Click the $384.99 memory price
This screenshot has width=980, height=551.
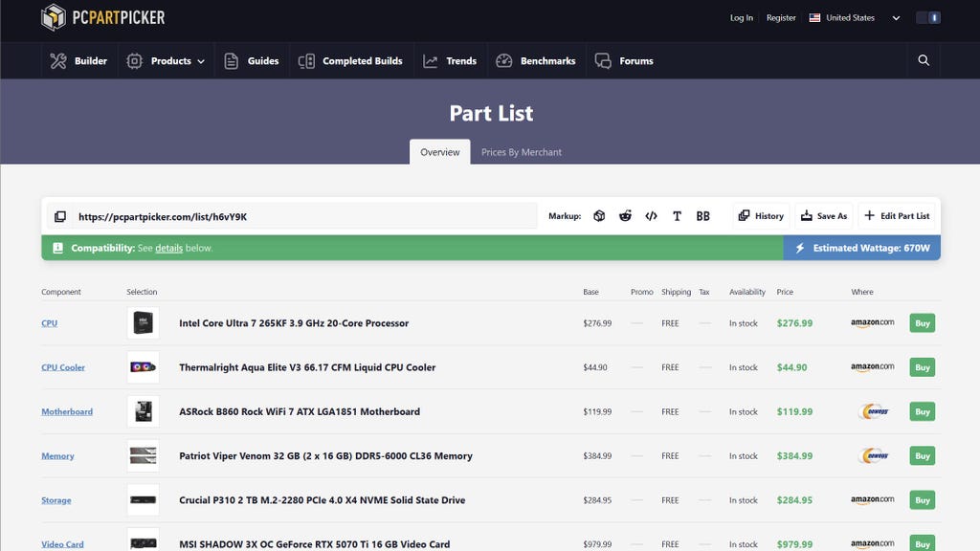click(794, 456)
